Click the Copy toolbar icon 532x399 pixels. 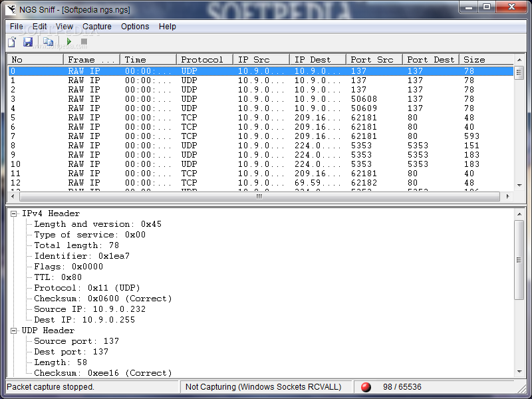48,42
